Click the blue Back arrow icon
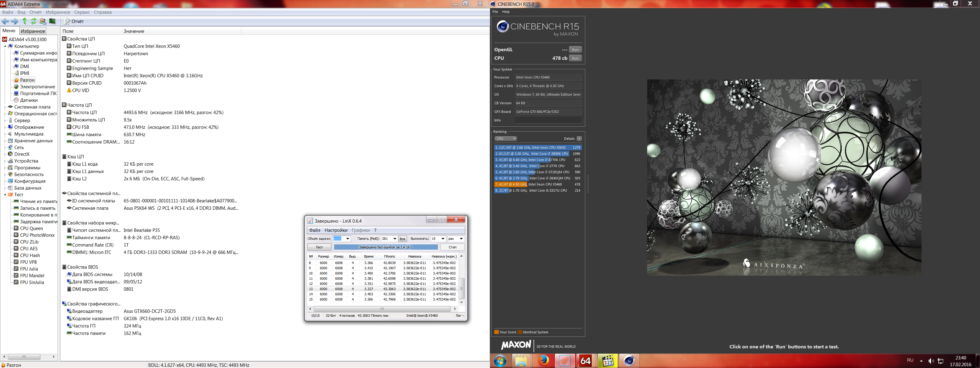This screenshot has height=368, width=980. [5, 21]
